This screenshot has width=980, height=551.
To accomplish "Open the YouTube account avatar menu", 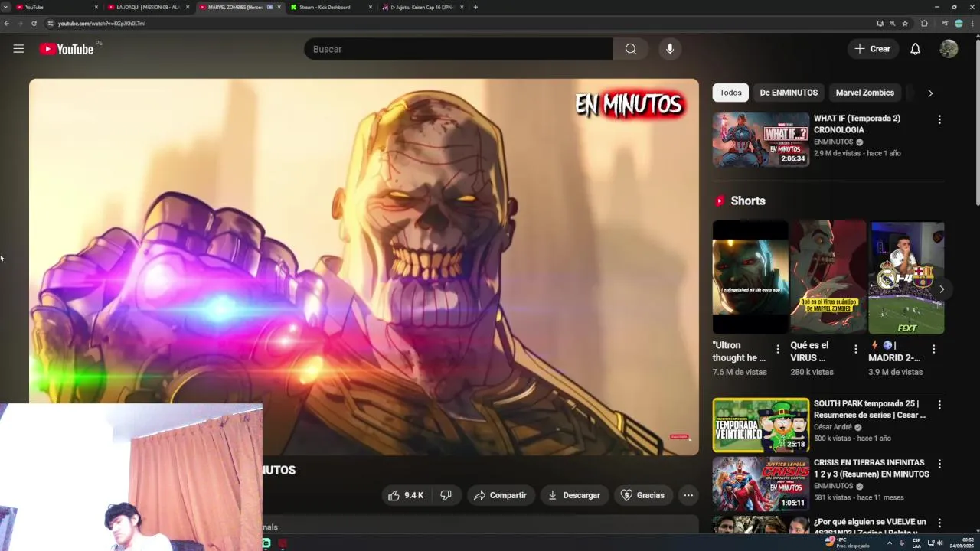I will pos(949,49).
